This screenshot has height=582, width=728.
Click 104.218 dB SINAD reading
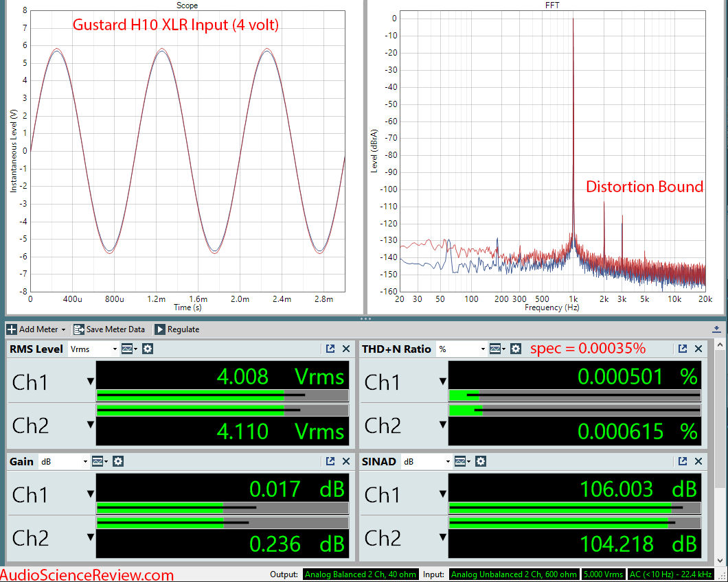point(639,544)
